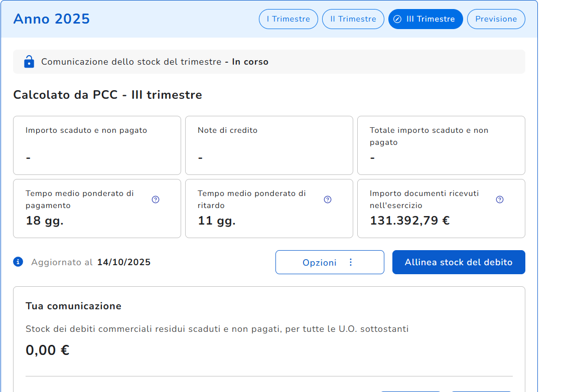Viewport: 578px width, 392px height.
Task: Open the Previsione tab
Action: (x=496, y=19)
